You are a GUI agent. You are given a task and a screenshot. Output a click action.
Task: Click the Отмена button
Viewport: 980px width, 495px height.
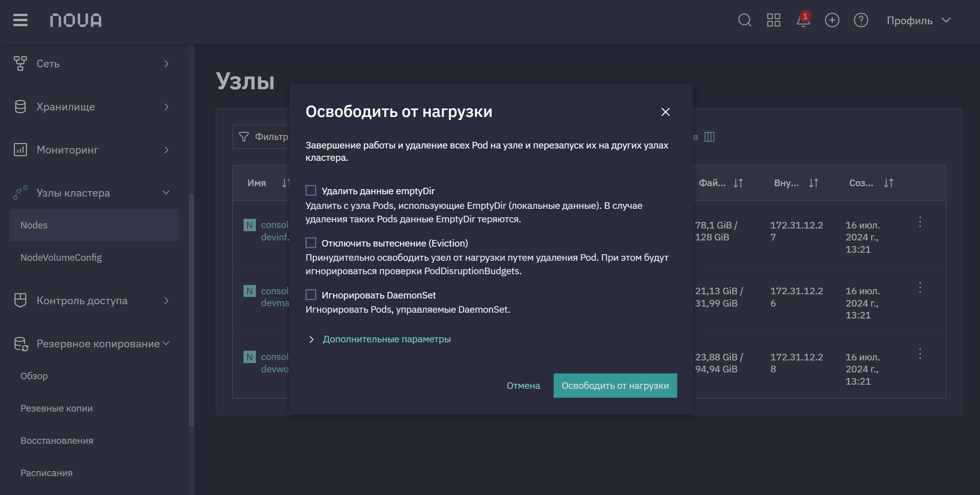click(523, 385)
